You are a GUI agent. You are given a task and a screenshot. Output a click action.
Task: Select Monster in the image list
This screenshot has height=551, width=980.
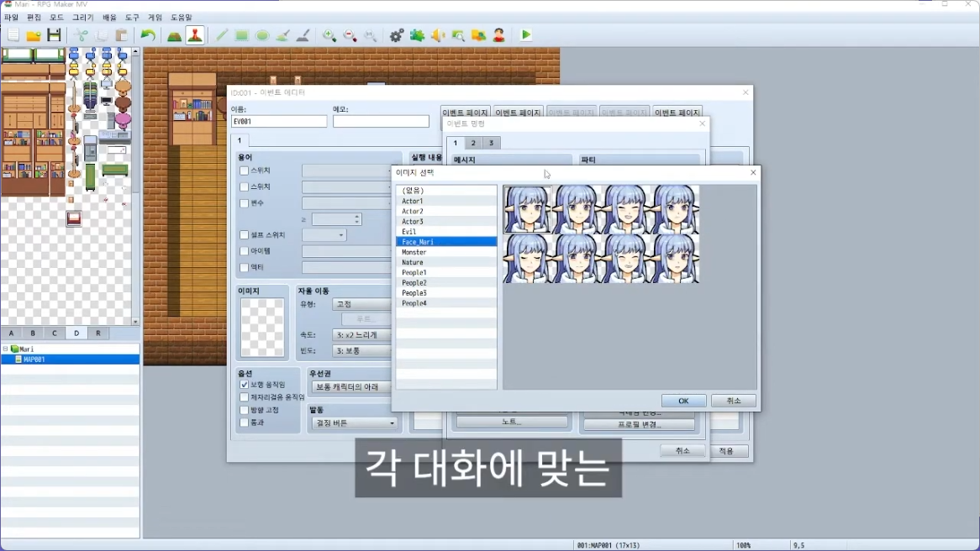[446, 252]
